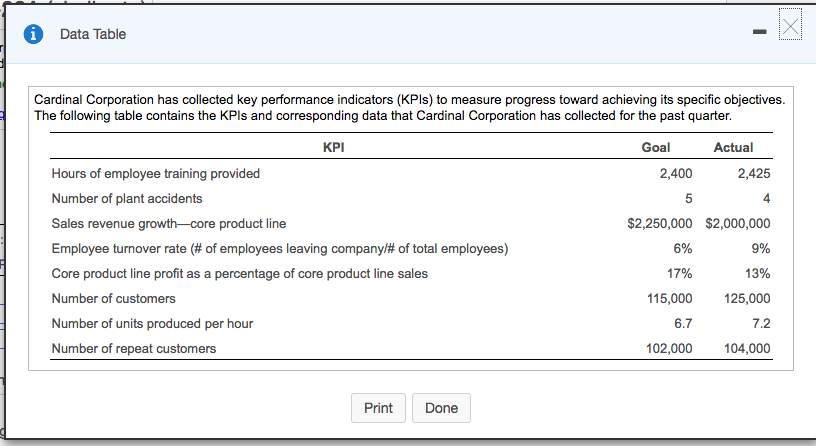
Task: Select 'Core product line profit' row label
Action: coord(239,273)
